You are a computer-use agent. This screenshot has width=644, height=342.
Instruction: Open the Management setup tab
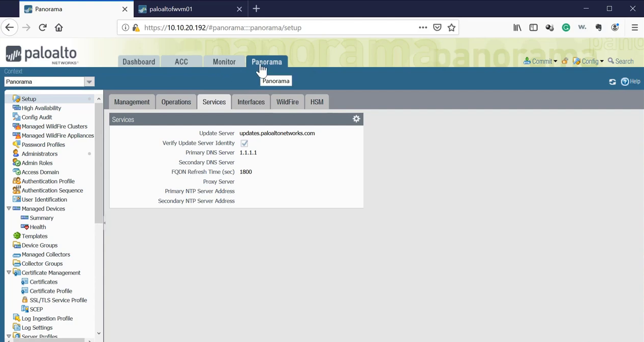(132, 102)
